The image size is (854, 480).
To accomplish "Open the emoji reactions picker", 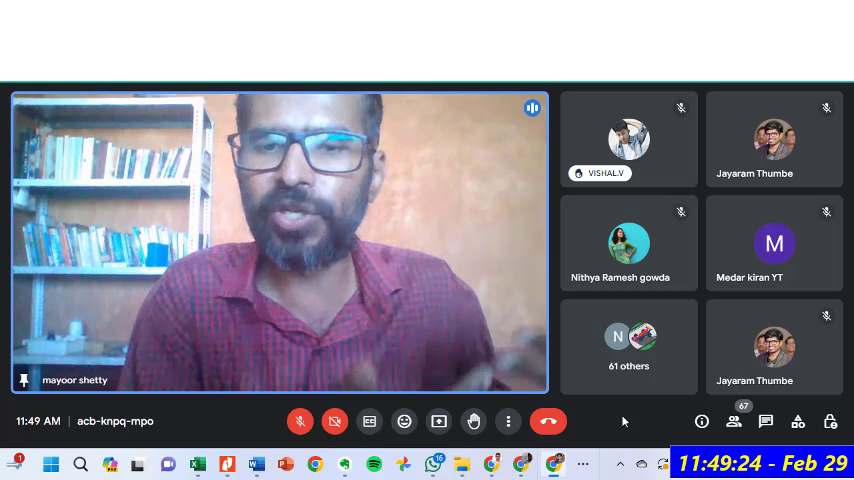I will (404, 421).
